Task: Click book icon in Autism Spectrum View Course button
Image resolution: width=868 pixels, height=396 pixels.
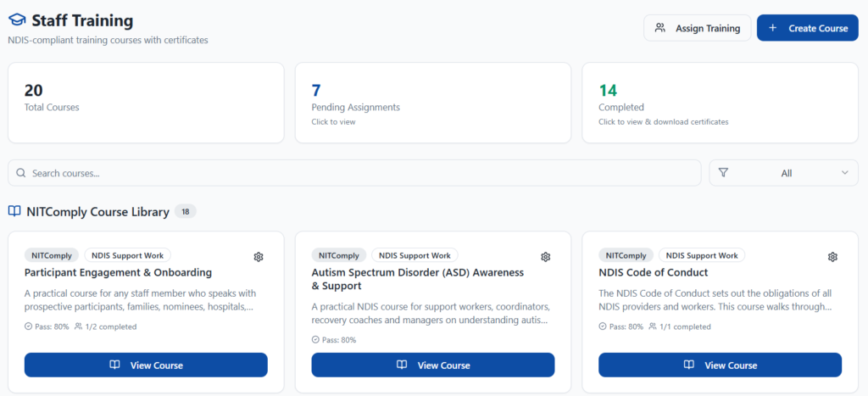Action: [402, 365]
